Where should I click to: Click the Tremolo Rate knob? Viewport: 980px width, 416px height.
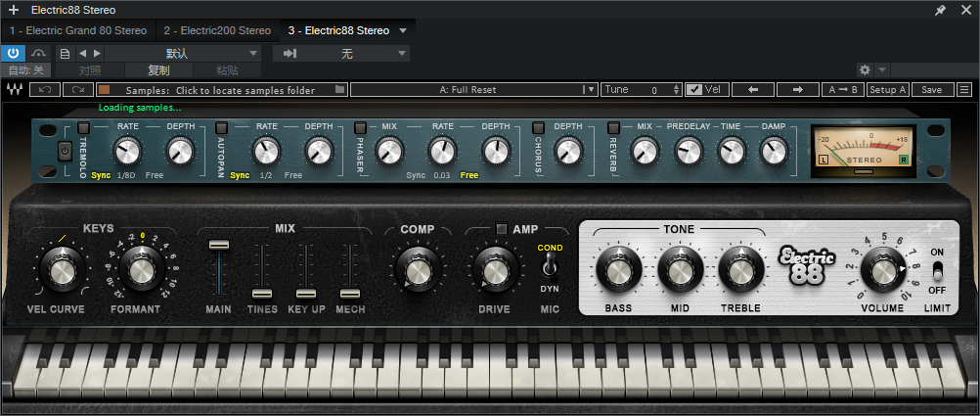[x=127, y=151]
